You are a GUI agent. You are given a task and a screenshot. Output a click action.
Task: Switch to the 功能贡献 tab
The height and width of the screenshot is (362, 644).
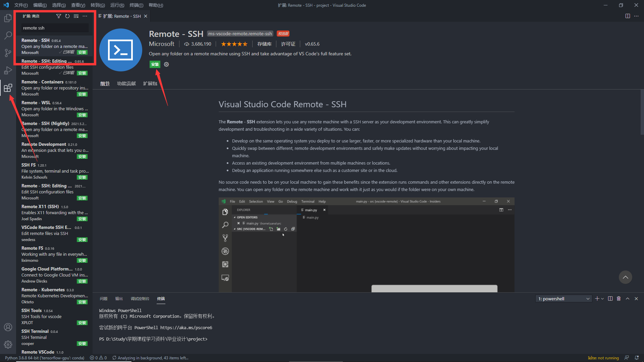(126, 83)
